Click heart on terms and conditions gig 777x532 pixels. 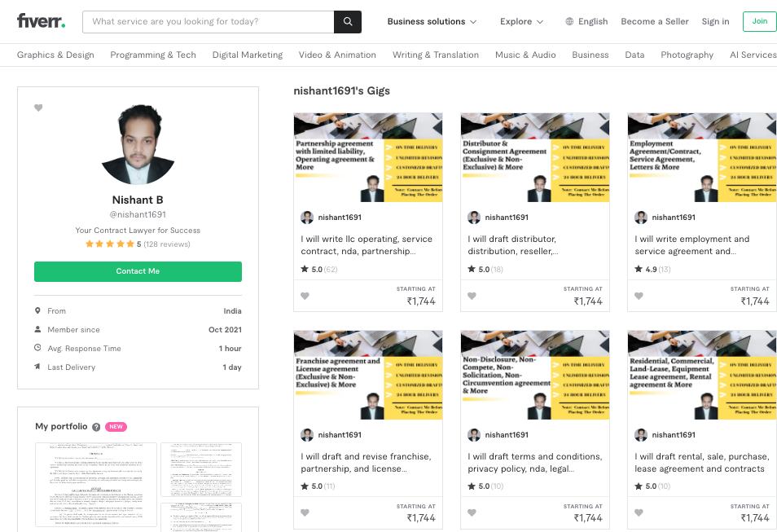tap(472, 513)
